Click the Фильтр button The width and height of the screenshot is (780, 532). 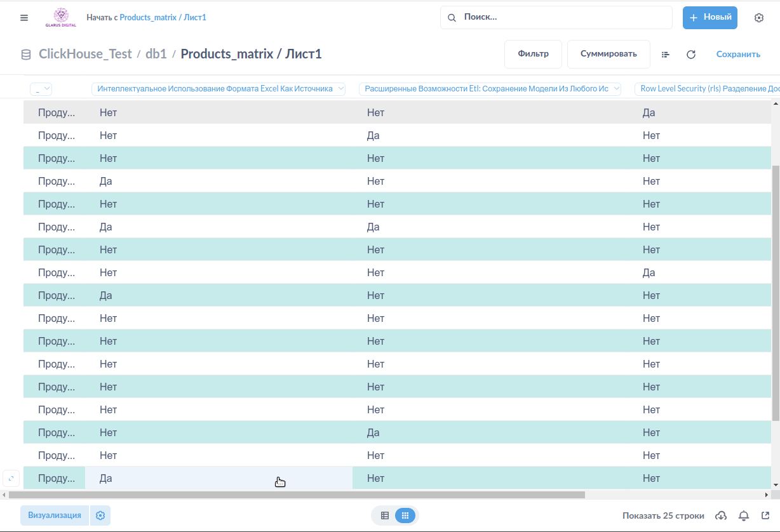click(x=533, y=54)
